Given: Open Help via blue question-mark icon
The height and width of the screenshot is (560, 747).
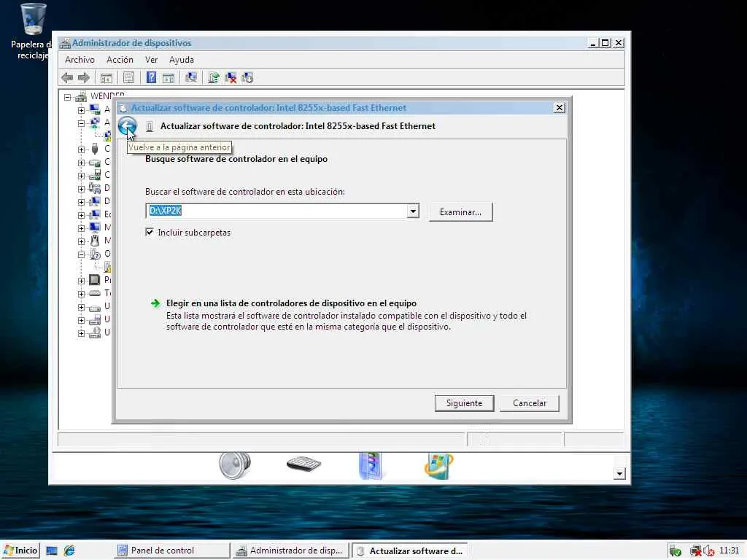Looking at the screenshot, I should (x=151, y=77).
